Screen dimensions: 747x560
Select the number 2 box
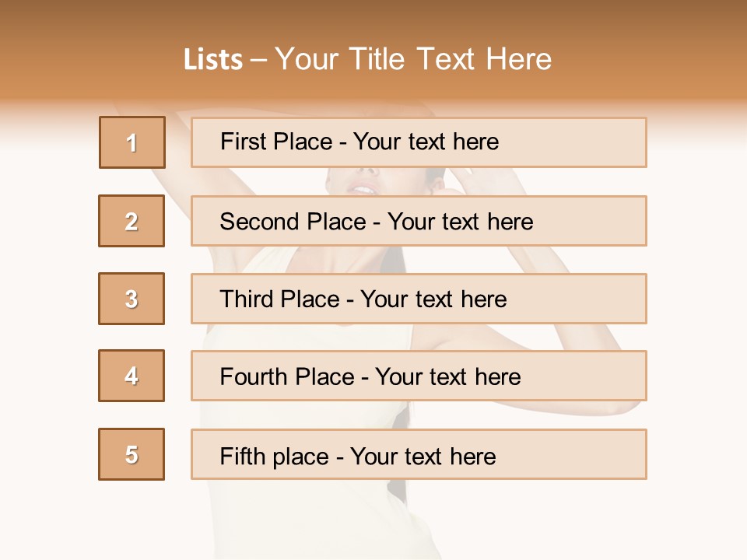132,221
